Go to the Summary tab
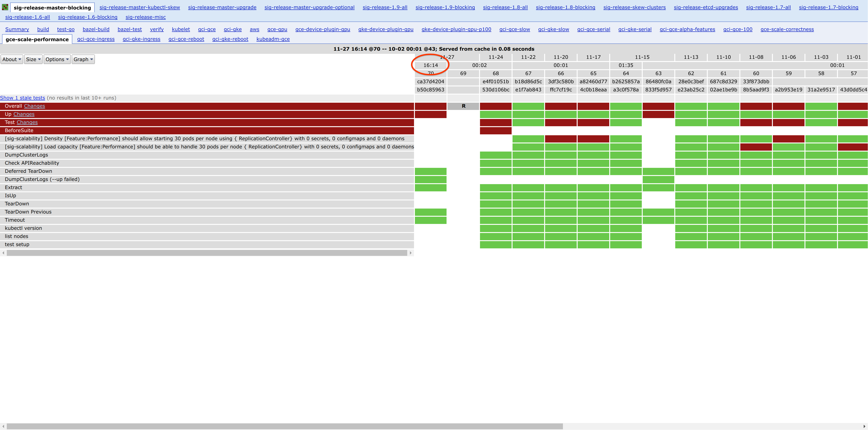The image size is (868, 430). pos(17,29)
